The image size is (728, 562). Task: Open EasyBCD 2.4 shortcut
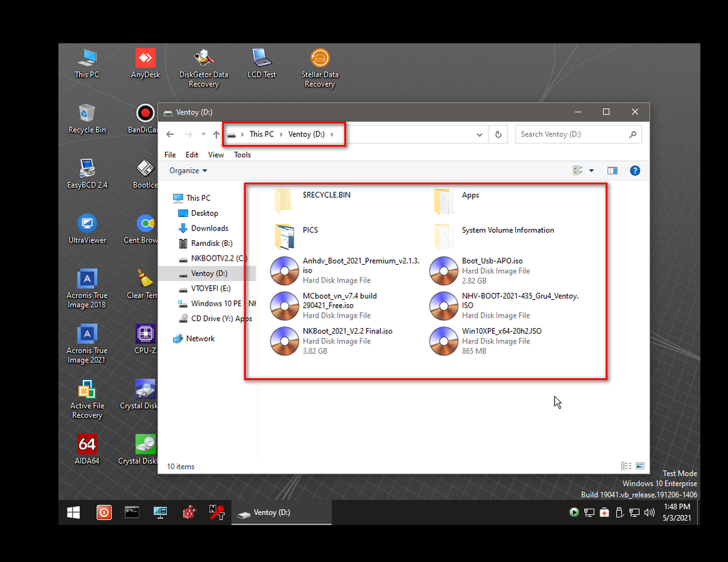tap(87, 174)
